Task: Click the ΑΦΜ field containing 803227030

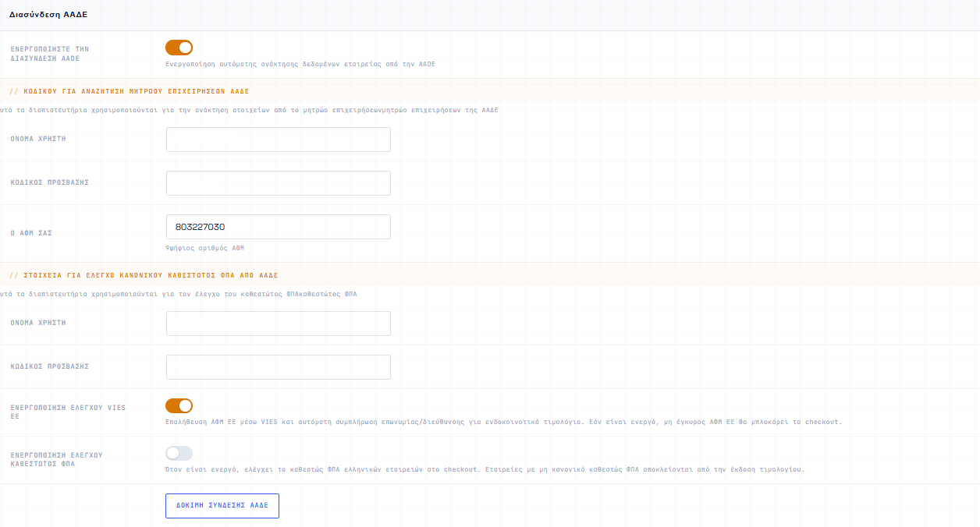Action: pyautogui.click(x=278, y=227)
